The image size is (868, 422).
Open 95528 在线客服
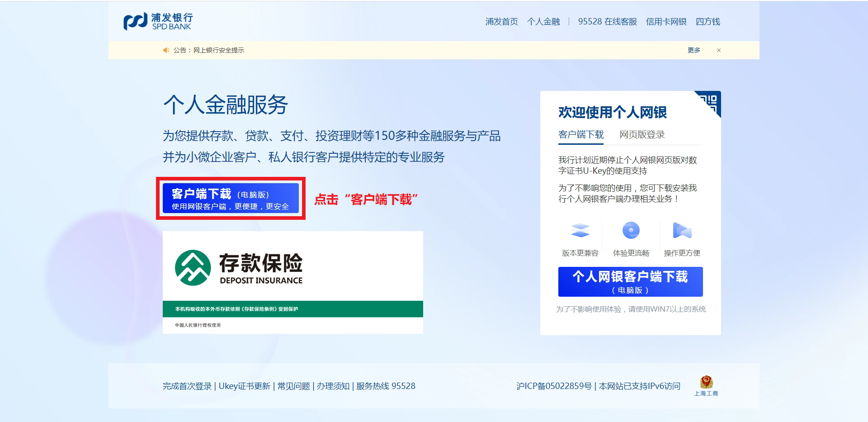[608, 22]
